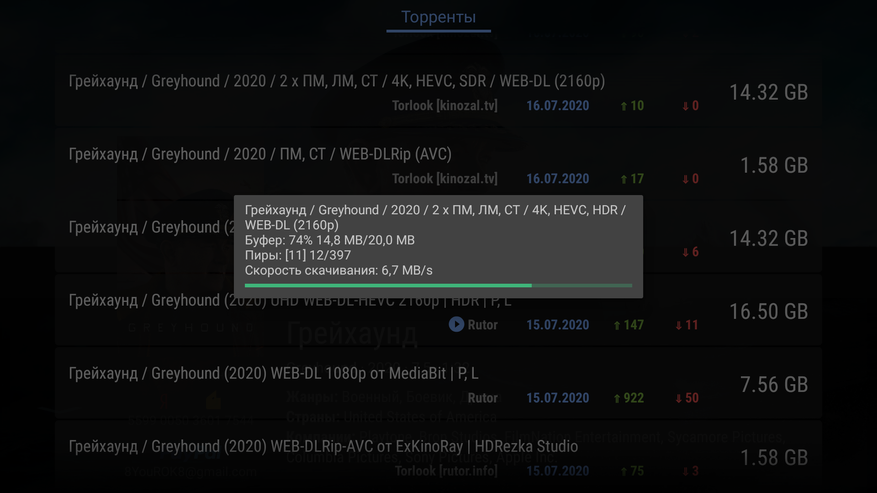This screenshot has height=493, width=877.
Task: Click the Torlook [rutor.info] source label
Action: [x=446, y=471]
